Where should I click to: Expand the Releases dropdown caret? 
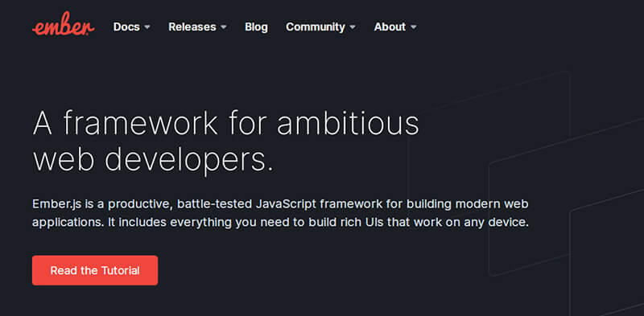tap(224, 27)
